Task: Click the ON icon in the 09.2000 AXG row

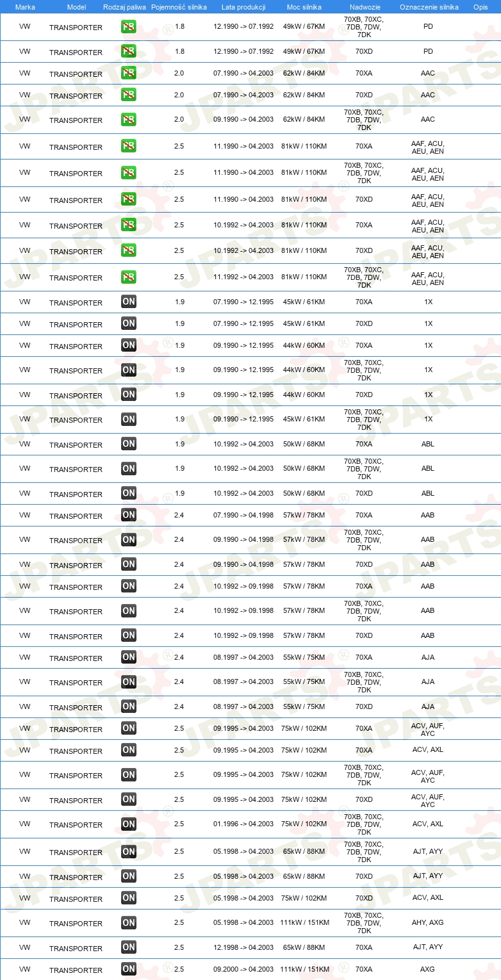Action: pyautogui.click(x=129, y=969)
